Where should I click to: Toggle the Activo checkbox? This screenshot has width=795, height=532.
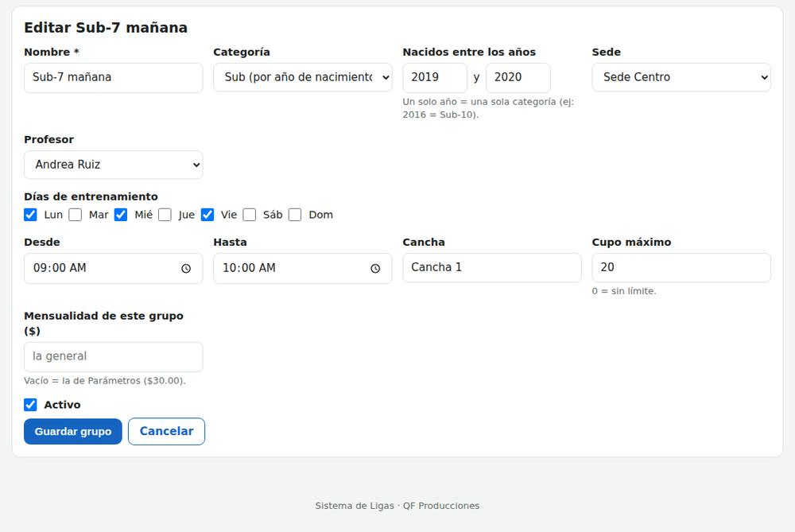[30, 405]
